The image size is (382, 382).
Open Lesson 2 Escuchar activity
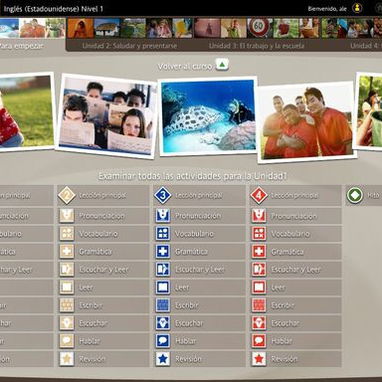(103, 323)
